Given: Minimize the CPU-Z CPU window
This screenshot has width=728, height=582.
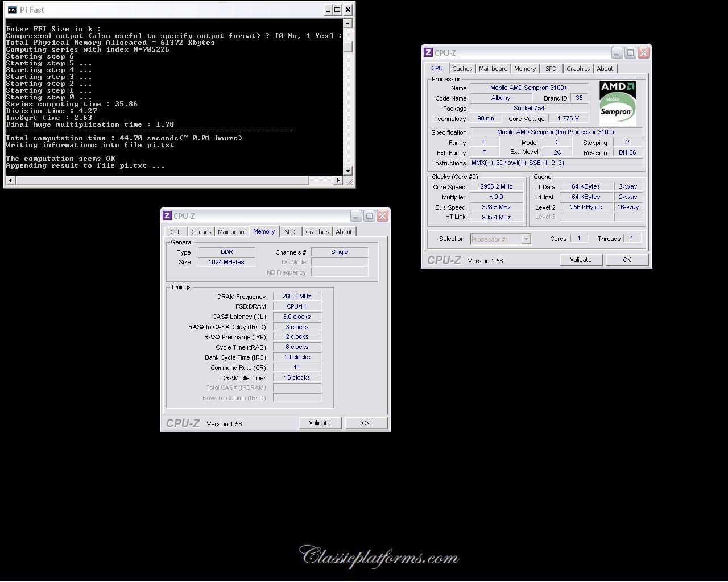Looking at the screenshot, I should [617, 52].
